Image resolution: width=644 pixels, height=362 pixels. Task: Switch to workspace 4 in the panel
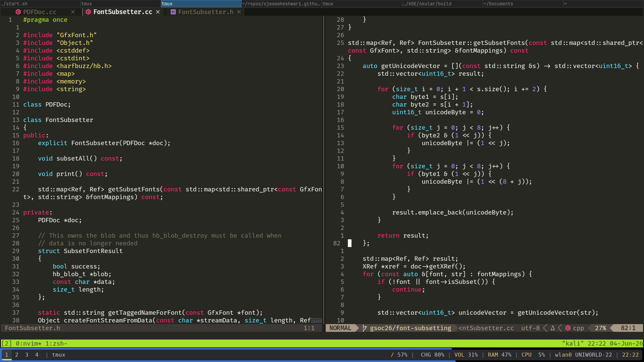pos(37,355)
